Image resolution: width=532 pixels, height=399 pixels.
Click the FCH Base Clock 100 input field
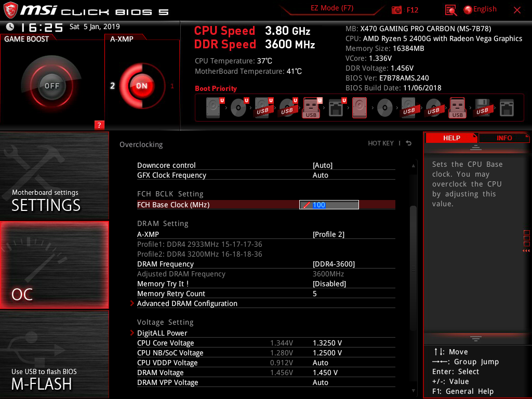tap(329, 205)
